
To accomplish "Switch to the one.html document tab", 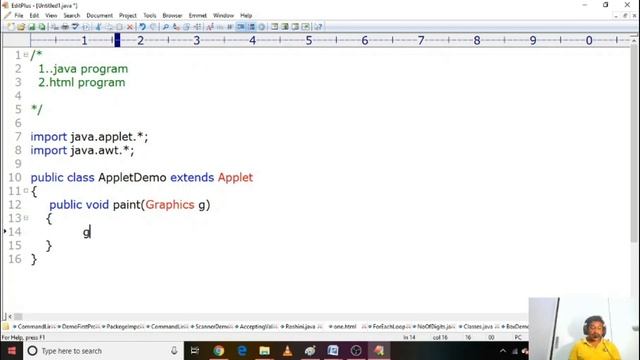I will tap(347, 327).
